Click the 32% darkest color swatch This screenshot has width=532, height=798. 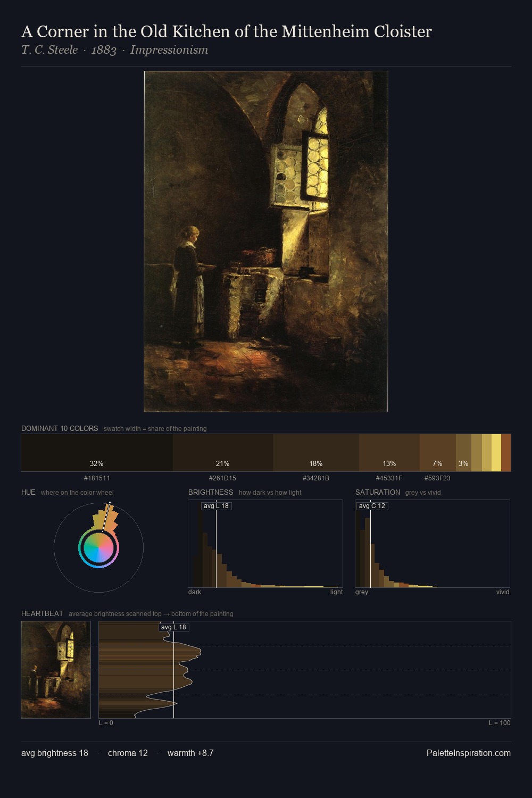[x=97, y=453]
